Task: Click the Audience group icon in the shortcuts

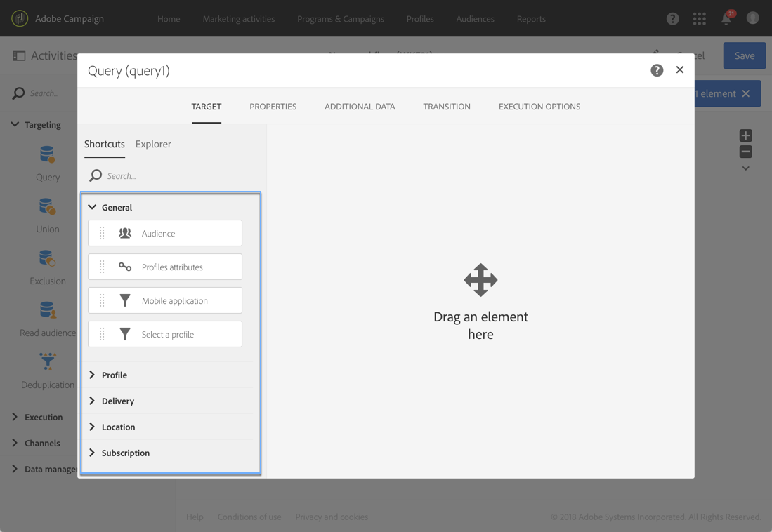Action: [x=125, y=233]
